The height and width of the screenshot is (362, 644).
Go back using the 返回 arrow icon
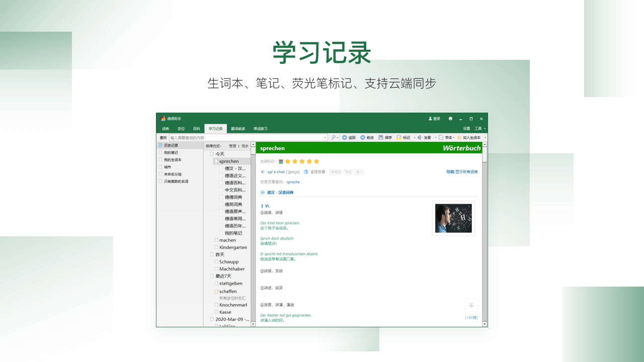[345, 137]
